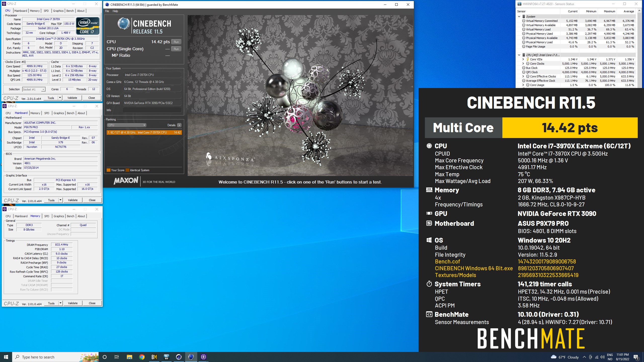Open Task View on the taskbar
644x362 pixels.
pyautogui.click(x=117, y=357)
